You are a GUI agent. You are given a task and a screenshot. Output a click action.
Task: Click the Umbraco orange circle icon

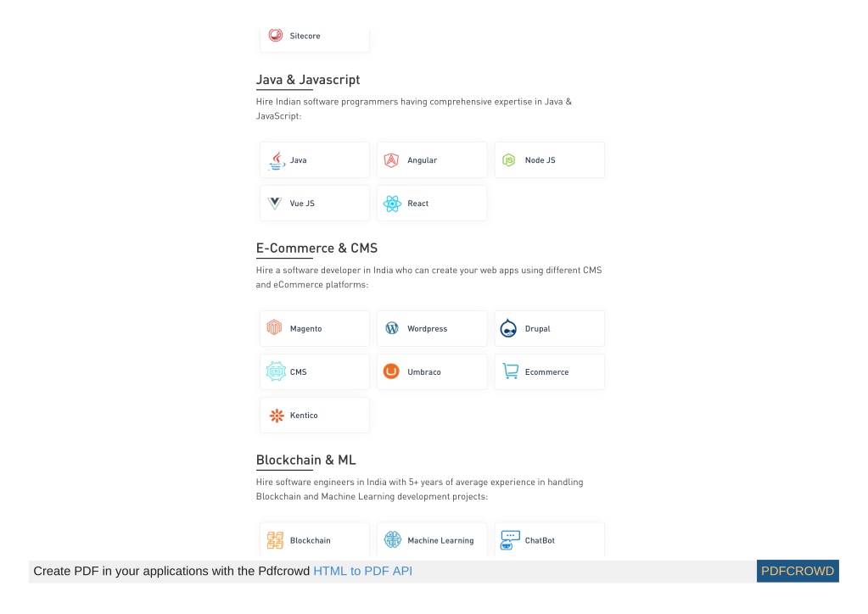click(391, 371)
